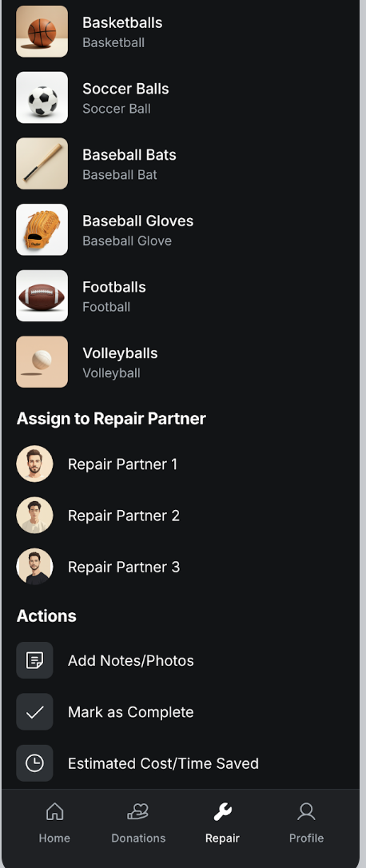Select the Baseball Gloves list entry
The width and height of the screenshot is (366, 868).
tap(181, 229)
